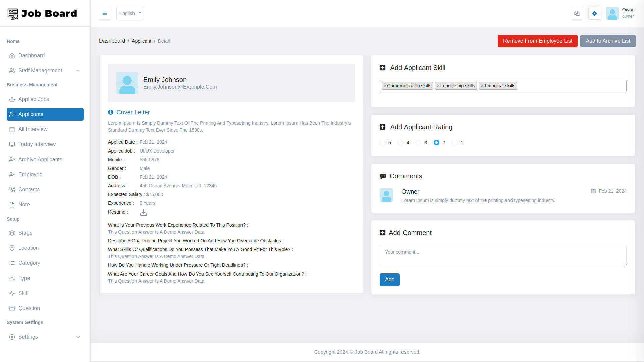The image size is (644, 362).
Task: Select rating radio button for 4 stars
Action: click(x=400, y=142)
